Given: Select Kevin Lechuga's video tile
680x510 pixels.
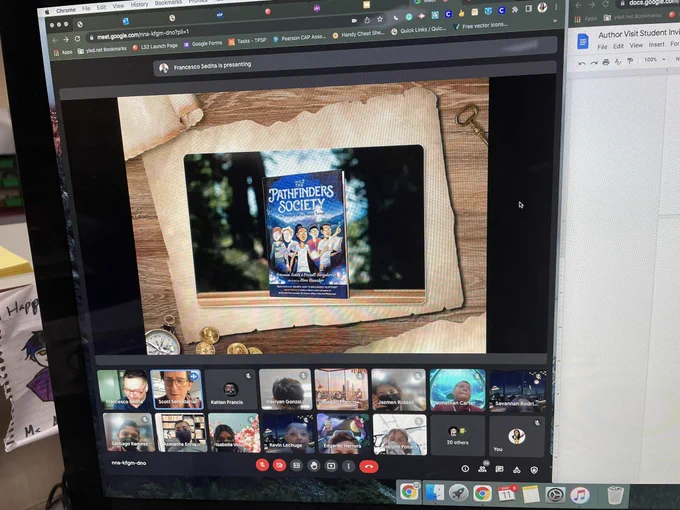Looking at the screenshot, I should tap(288, 433).
